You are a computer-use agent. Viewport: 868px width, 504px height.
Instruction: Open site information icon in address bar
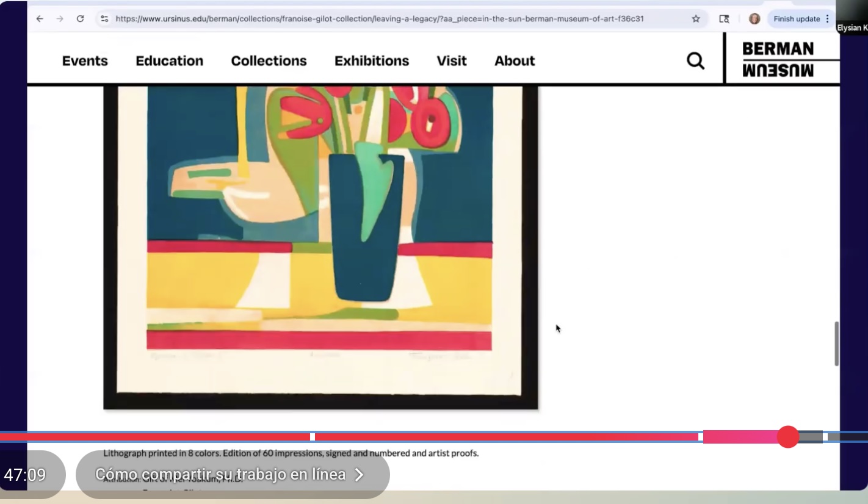coord(104,19)
